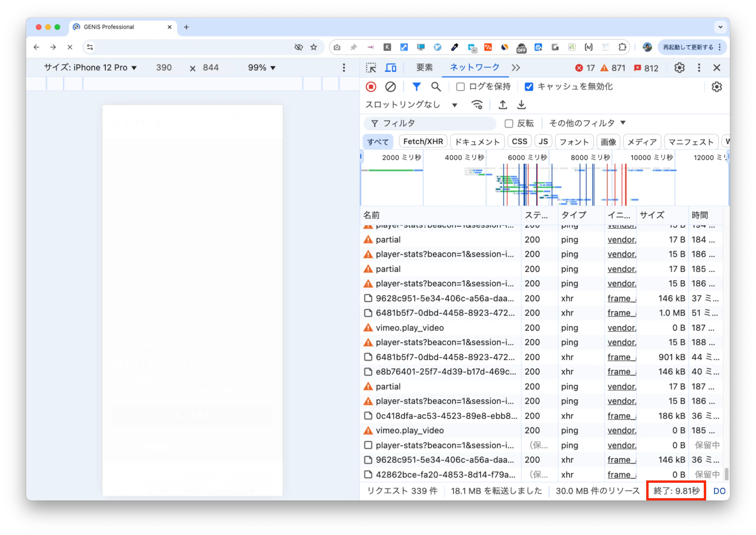Toggle the 反転 checkbox

pyautogui.click(x=509, y=124)
